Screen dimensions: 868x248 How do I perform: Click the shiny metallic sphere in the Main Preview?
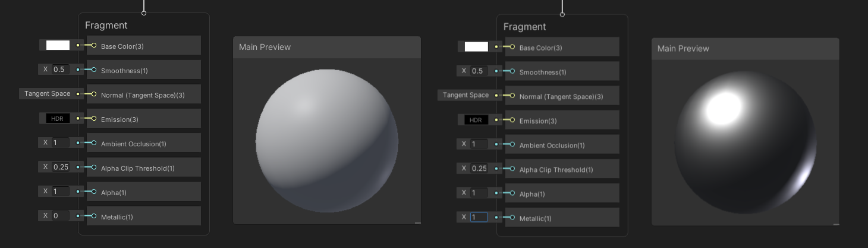point(745,143)
